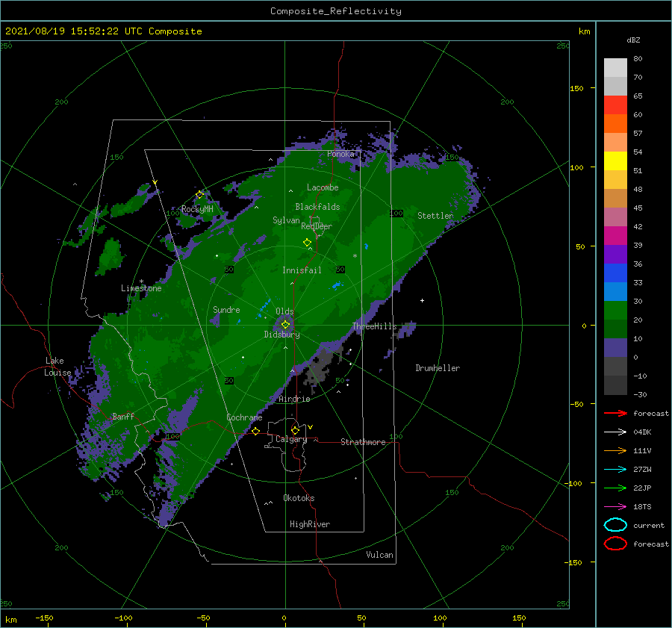Select the Okotoks label
Image resolution: width=672 pixels, height=628 pixels.
click(x=299, y=498)
